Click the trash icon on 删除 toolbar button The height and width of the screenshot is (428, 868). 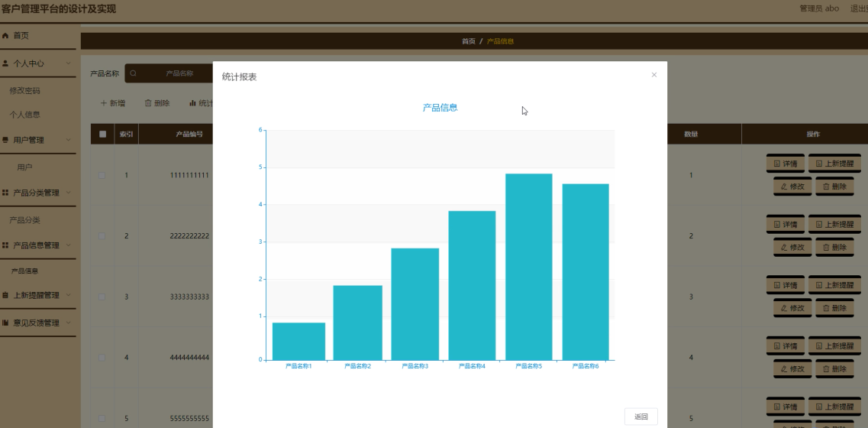coord(148,103)
